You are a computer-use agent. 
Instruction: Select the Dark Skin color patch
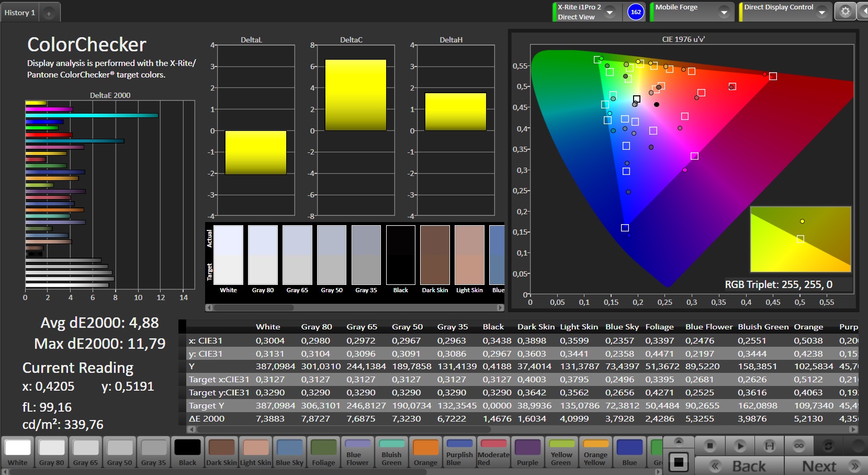tap(221, 452)
